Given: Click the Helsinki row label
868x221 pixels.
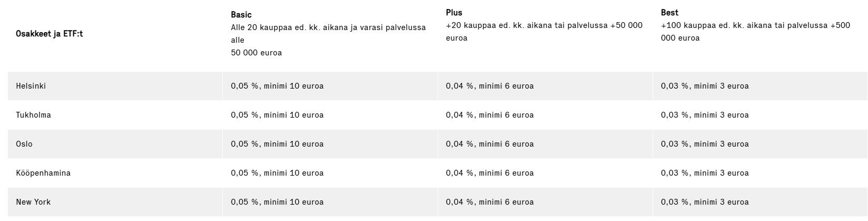Looking at the screenshot, I should coord(31,86).
